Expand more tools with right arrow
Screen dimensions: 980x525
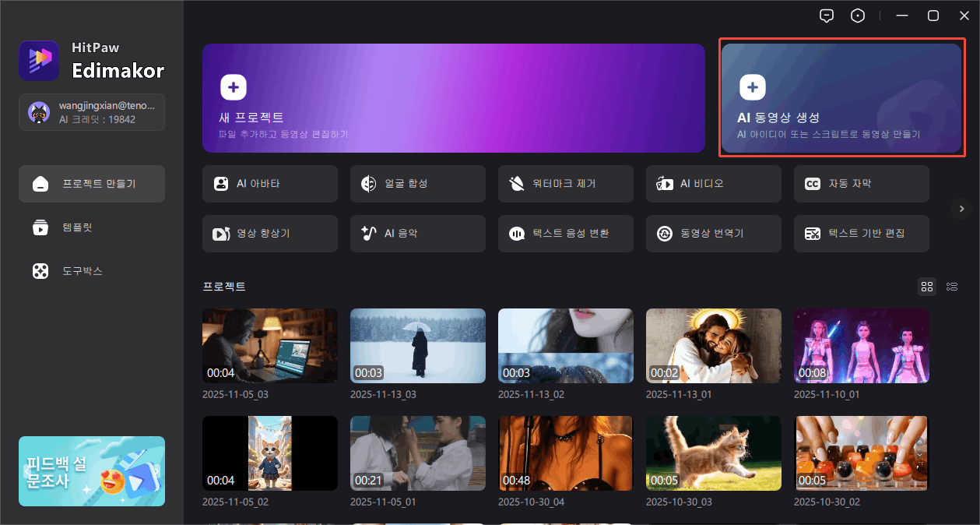(x=961, y=208)
